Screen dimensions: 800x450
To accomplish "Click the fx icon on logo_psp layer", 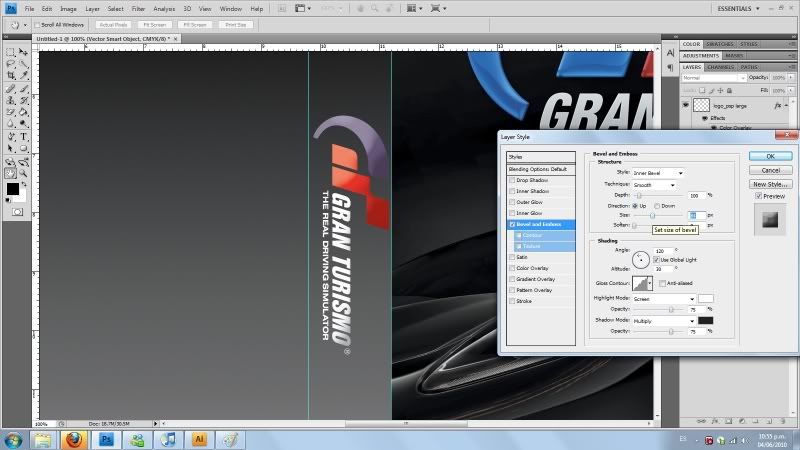I will point(778,106).
